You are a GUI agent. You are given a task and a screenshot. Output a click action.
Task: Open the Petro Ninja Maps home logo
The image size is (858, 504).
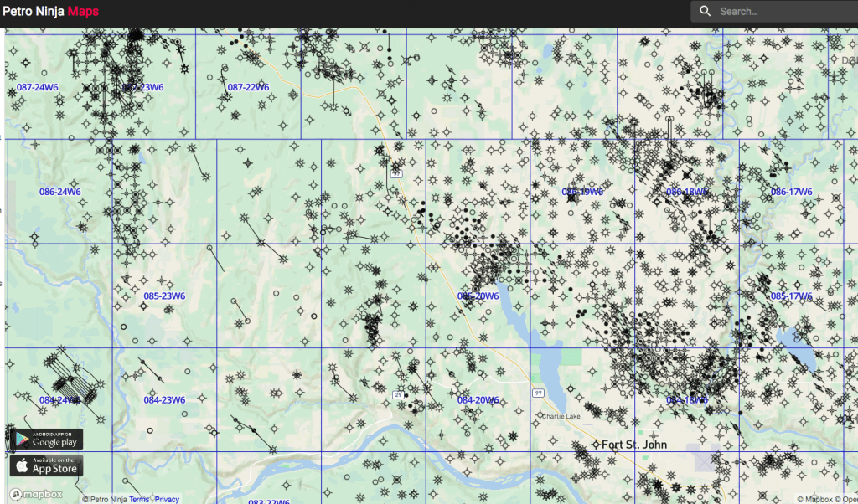point(49,12)
